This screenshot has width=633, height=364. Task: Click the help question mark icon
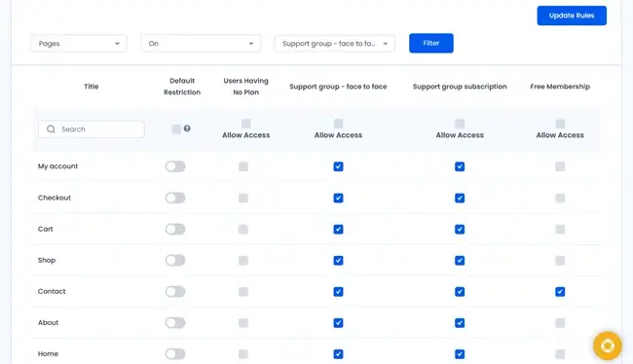point(187,128)
